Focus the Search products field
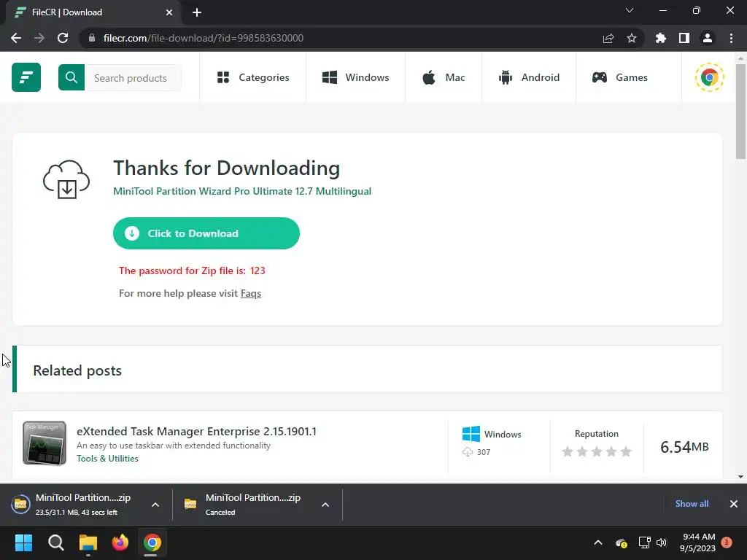747x560 pixels. pyautogui.click(x=133, y=77)
